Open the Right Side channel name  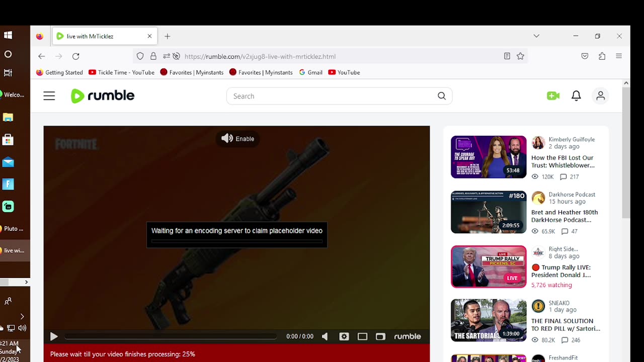coord(563,249)
